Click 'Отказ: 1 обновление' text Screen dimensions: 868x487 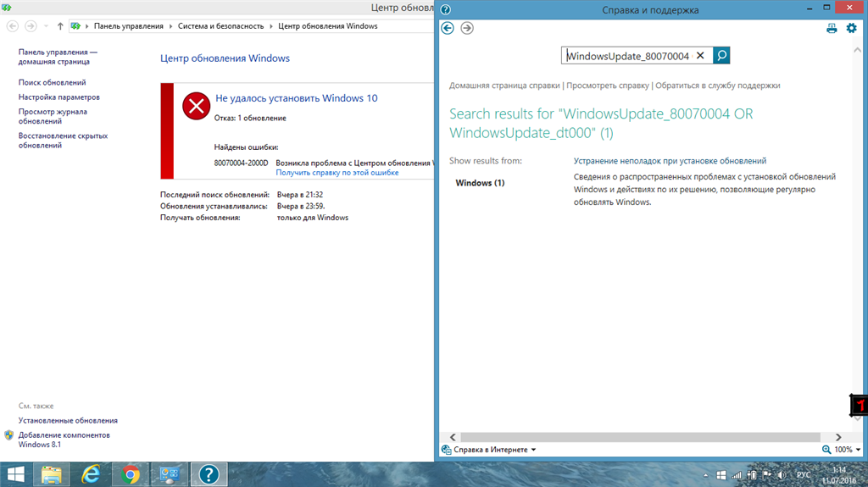[250, 118]
